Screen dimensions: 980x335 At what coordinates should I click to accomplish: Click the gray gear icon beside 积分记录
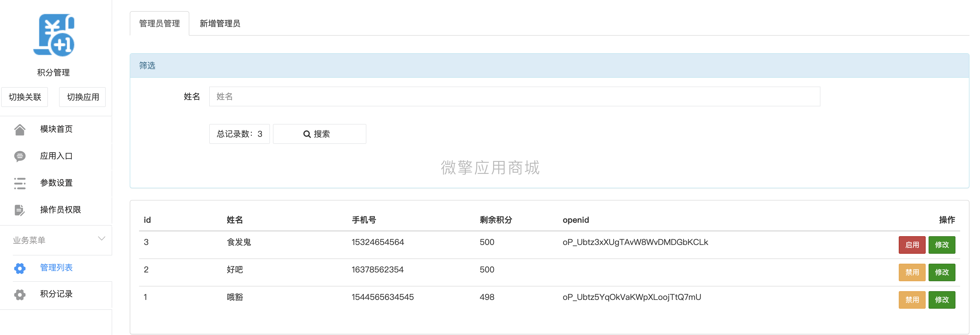(x=20, y=294)
